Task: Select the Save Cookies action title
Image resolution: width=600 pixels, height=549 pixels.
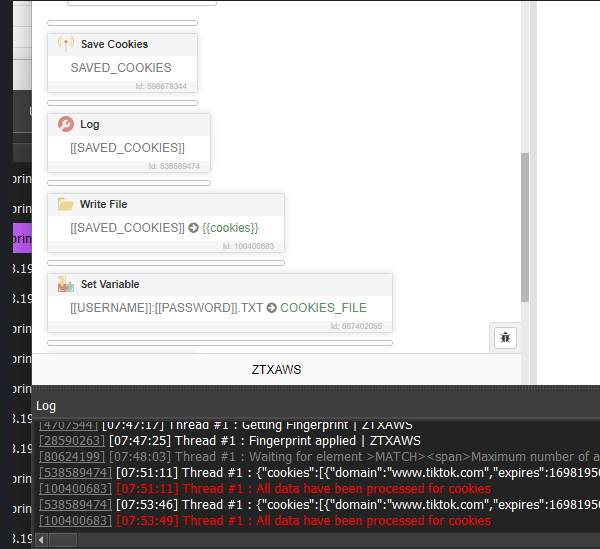Action: [114, 44]
